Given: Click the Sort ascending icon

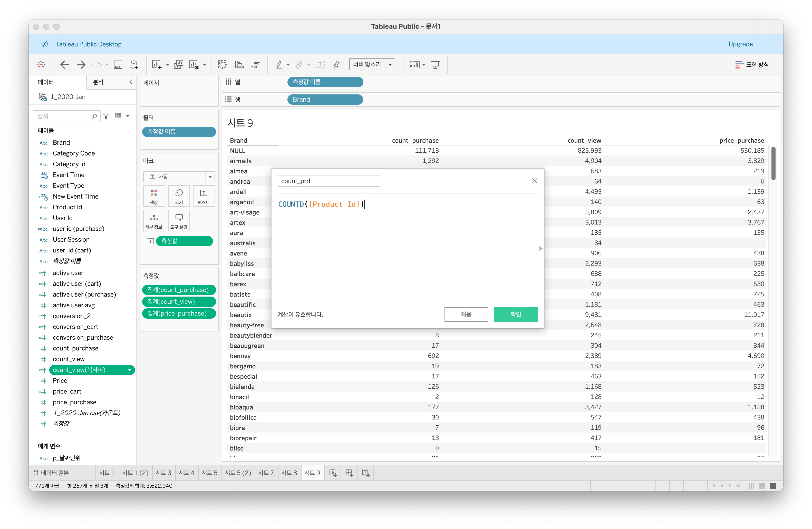Looking at the screenshot, I should click(x=239, y=64).
